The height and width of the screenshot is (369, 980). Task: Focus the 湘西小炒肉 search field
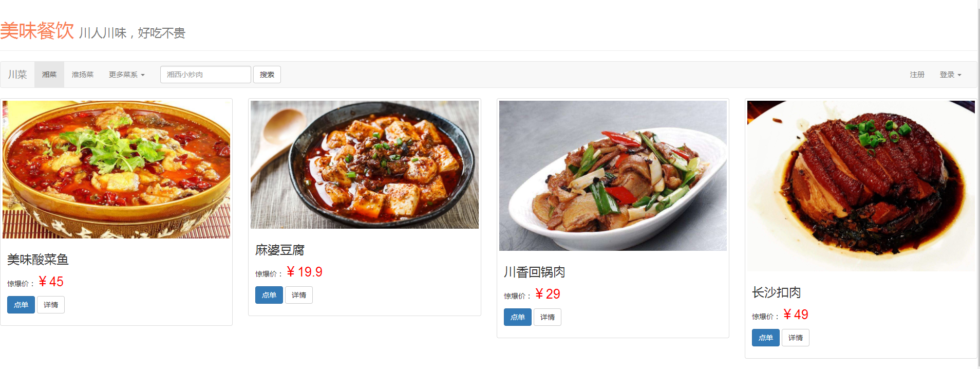[205, 75]
